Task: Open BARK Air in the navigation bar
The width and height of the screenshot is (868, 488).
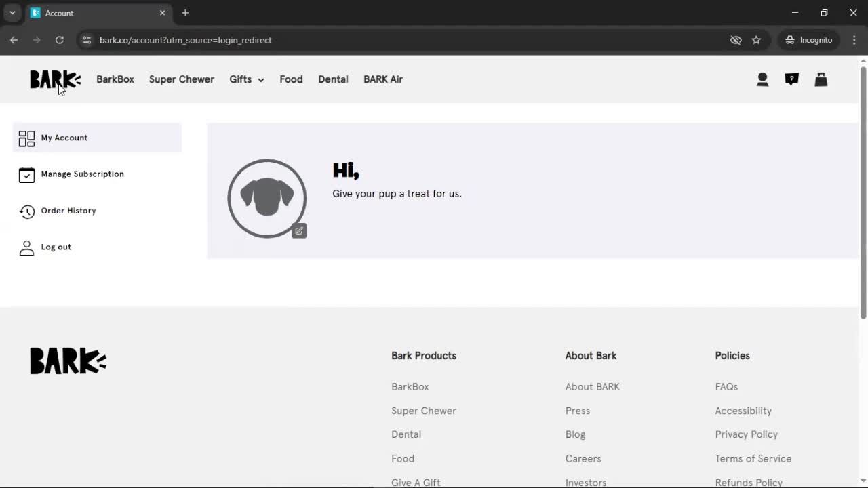Action: 383,79
